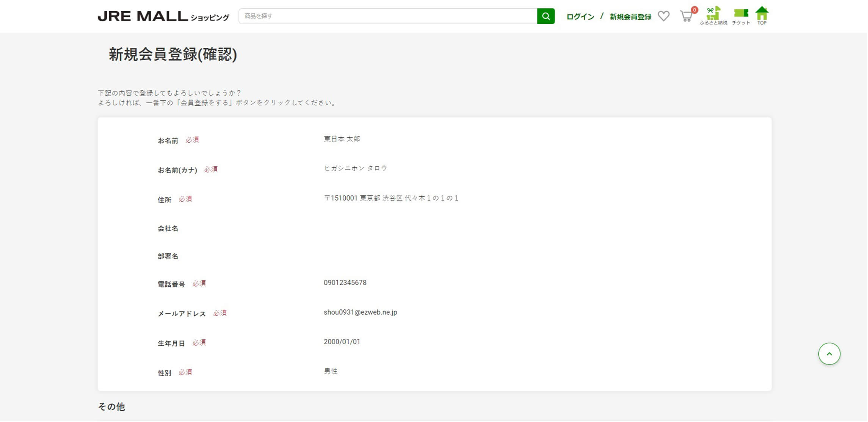Click the gender value 男性
868x422 pixels.
(331, 372)
